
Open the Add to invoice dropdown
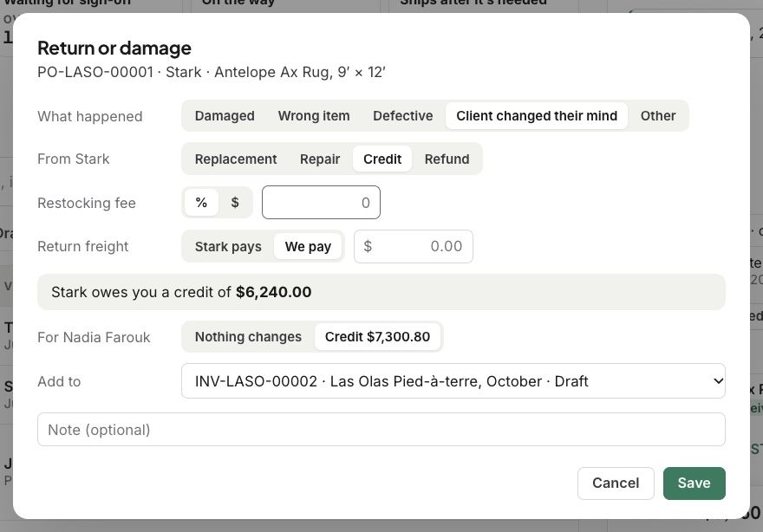coord(453,380)
